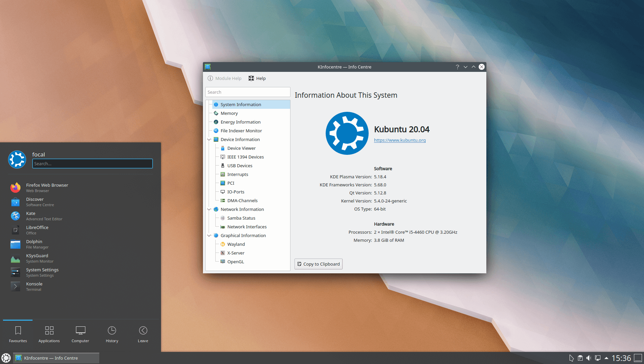
Task: Click the Copy to Clipboard button
Action: coord(318,264)
